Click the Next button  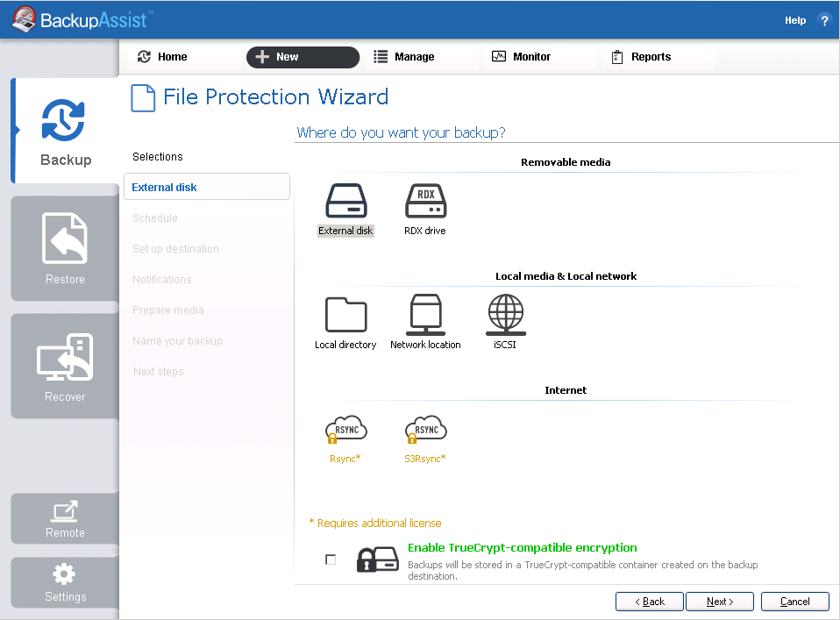pyautogui.click(x=720, y=602)
